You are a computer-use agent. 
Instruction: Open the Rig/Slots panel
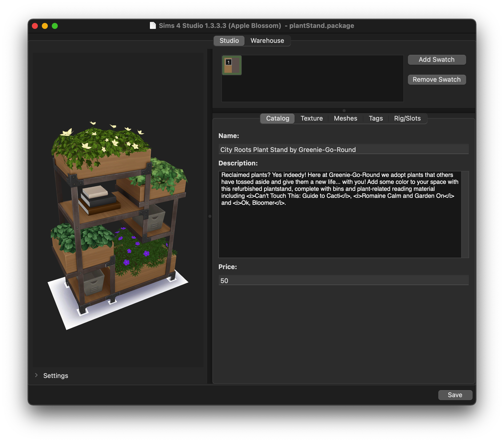407,118
